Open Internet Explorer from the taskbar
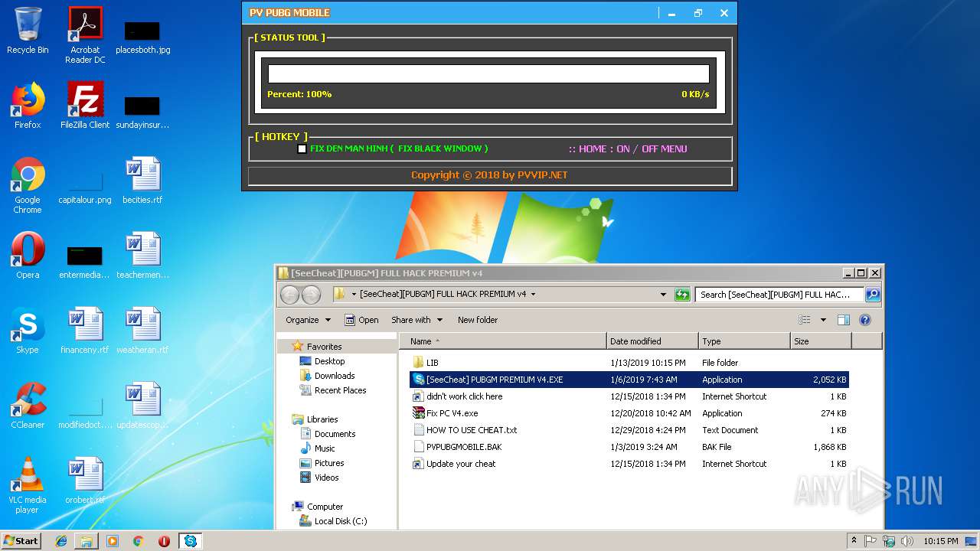Screen dimensions: 980x551 tap(61, 541)
